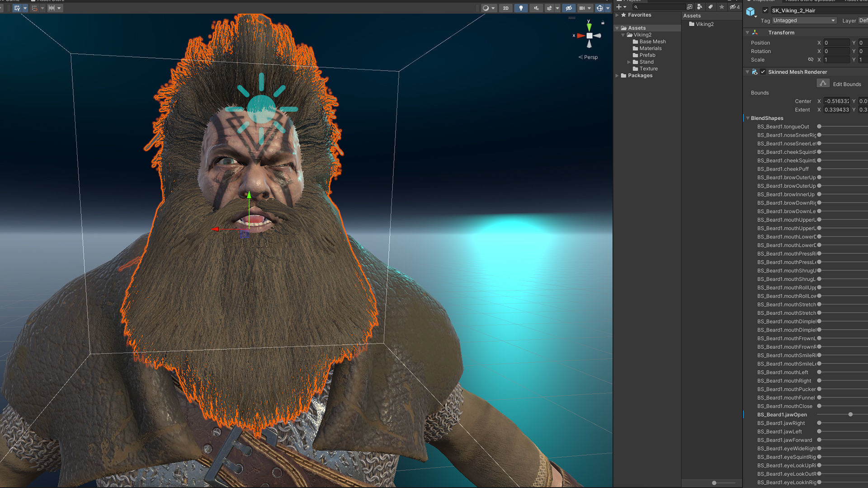868x488 pixels.
Task: Open the Layer dropdown
Action: [x=863, y=20]
